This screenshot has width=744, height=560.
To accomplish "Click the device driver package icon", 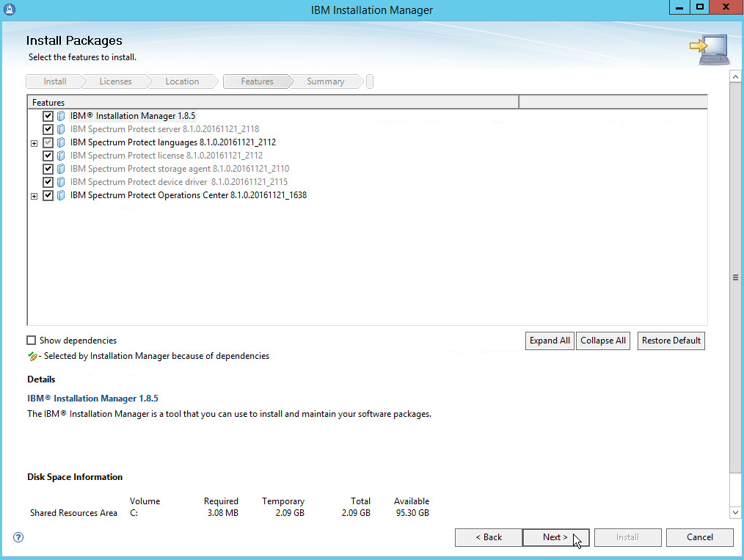I will pos(61,182).
